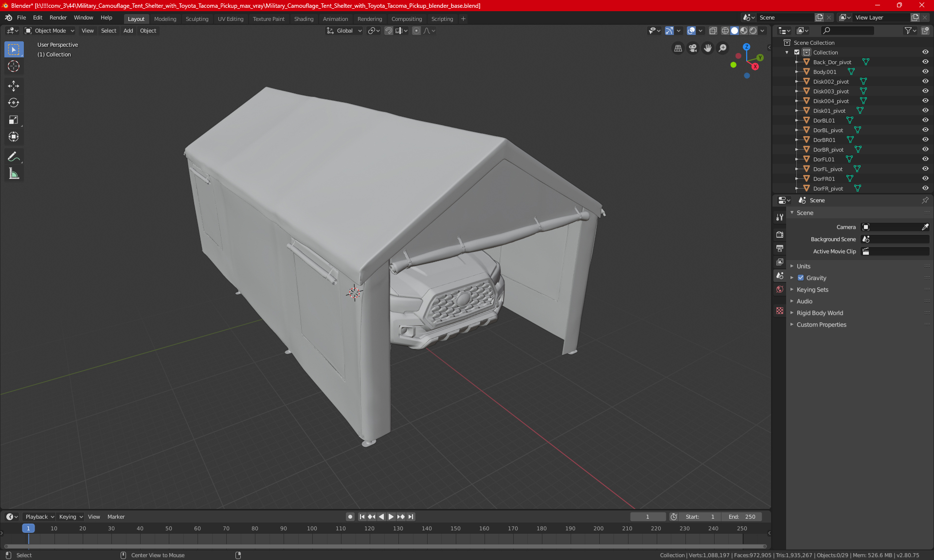Select the Rotate tool

point(14,103)
